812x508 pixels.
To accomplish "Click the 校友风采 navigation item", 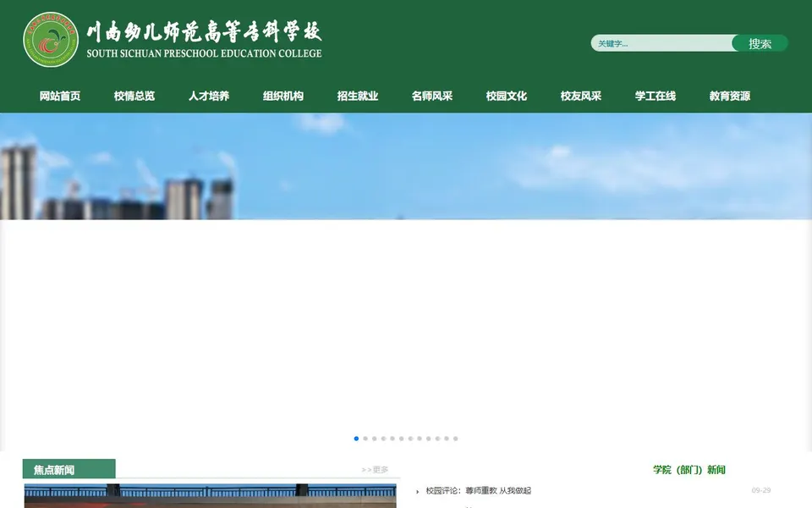I will click(581, 96).
